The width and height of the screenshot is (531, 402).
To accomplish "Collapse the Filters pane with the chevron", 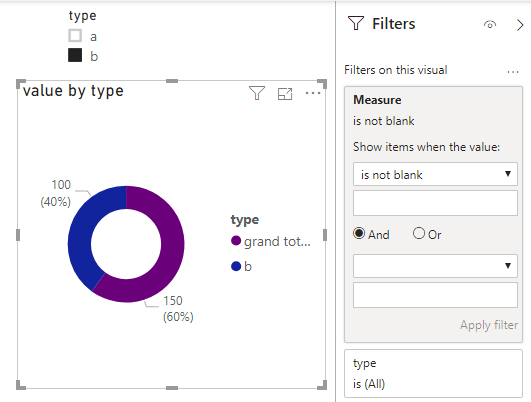I will click(x=520, y=25).
